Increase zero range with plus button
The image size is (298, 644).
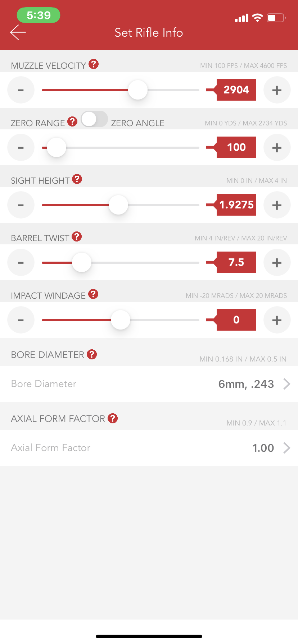click(x=277, y=147)
